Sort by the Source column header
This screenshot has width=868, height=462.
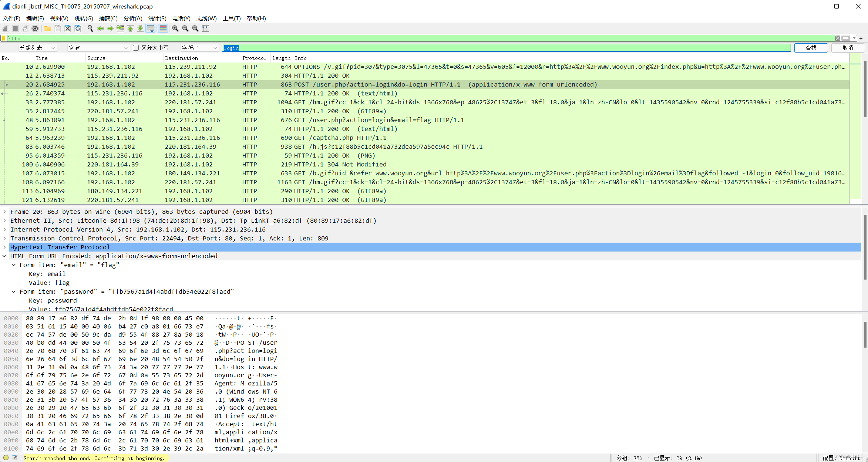click(124, 58)
